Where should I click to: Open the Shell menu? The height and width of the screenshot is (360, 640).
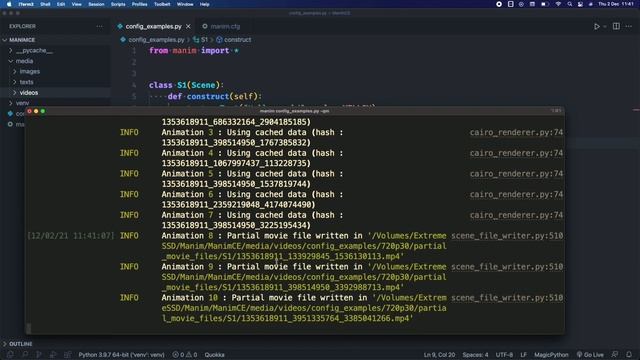point(45,4)
